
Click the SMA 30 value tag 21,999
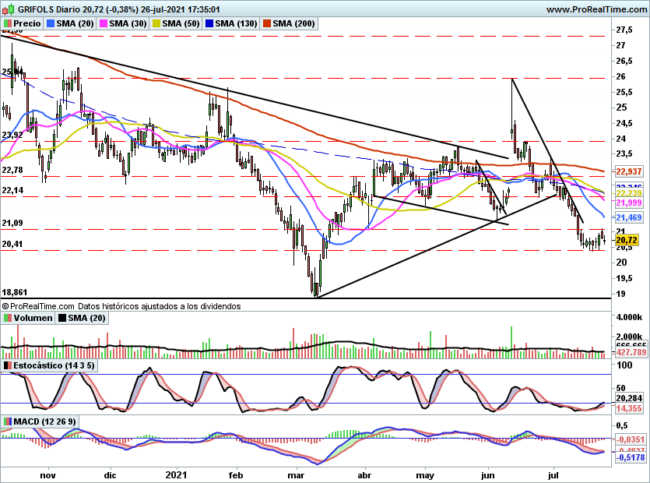tap(629, 202)
